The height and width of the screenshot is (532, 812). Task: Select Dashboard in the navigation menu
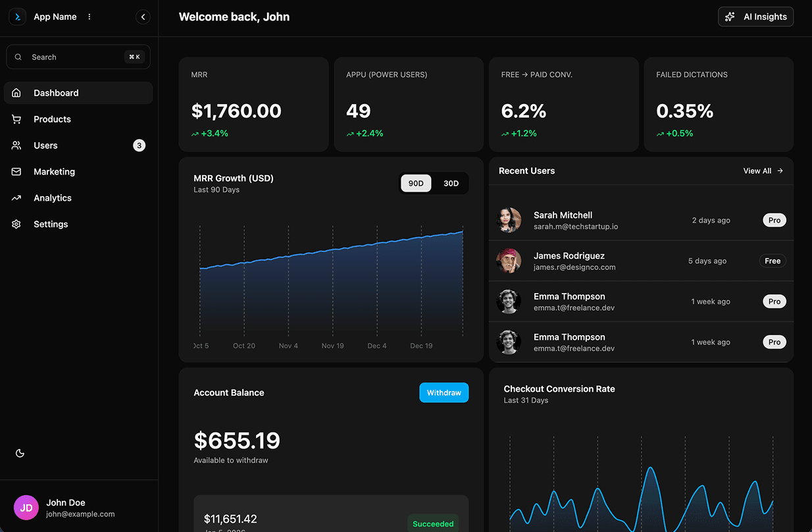[56, 93]
